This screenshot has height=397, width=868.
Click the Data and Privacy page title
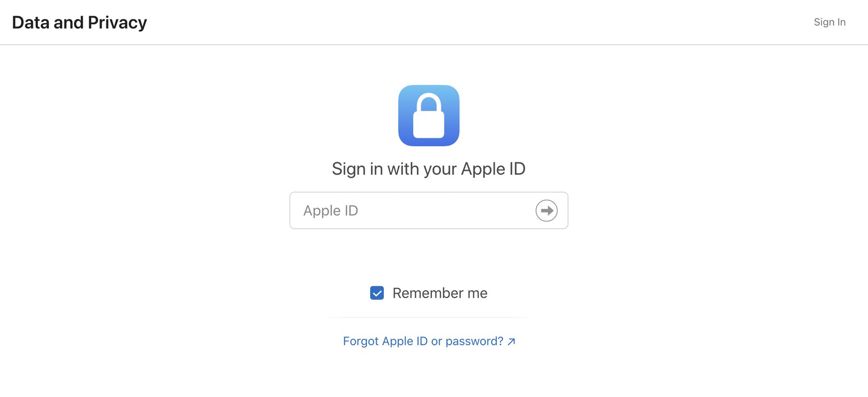tap(79, 23)
